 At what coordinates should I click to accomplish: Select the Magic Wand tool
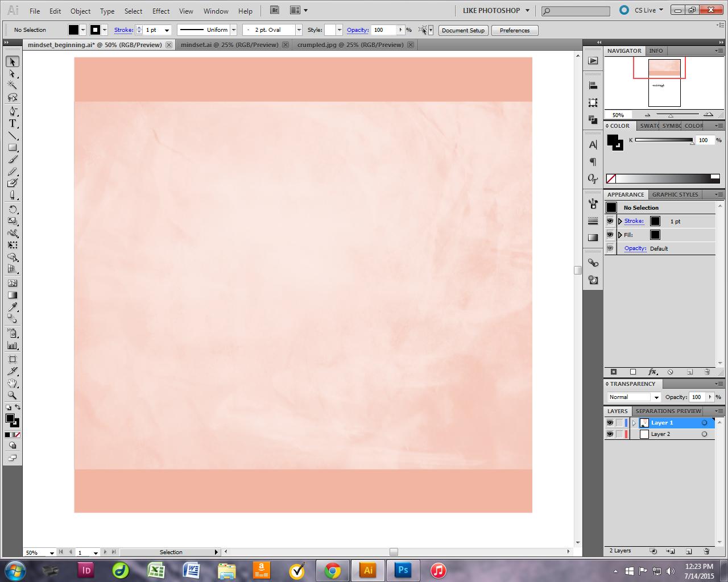(12, 85)
